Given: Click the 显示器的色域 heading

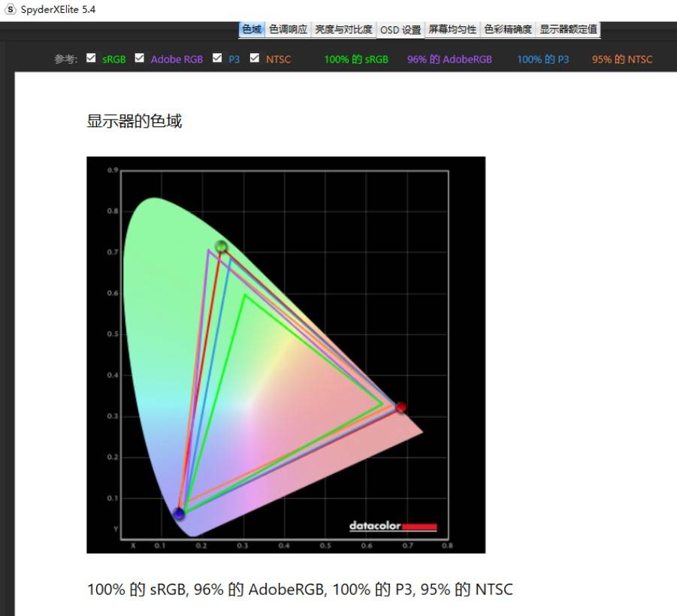Looking at the screenshot, I should 134,121.
